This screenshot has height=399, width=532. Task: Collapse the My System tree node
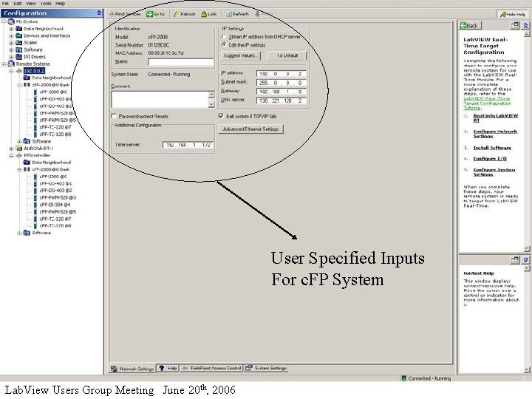(x=4, y=21)
